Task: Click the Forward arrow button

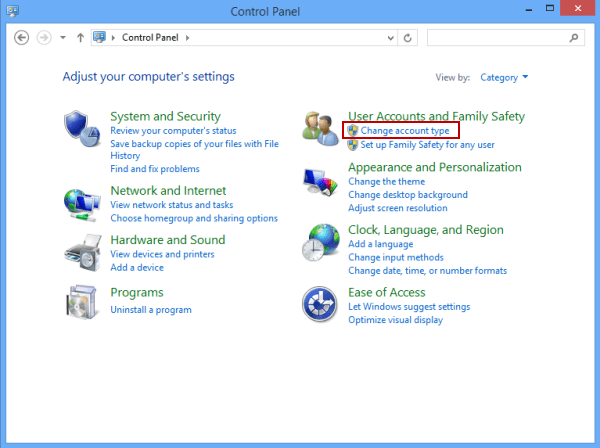Action: (x=44, y=38)
